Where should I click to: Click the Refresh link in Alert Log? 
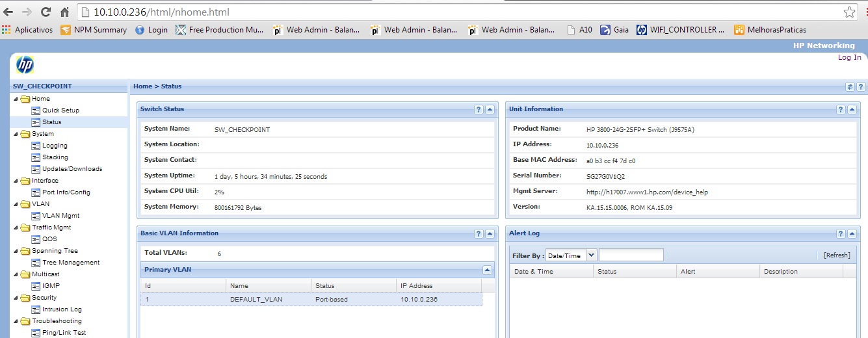tap(836, 255)
